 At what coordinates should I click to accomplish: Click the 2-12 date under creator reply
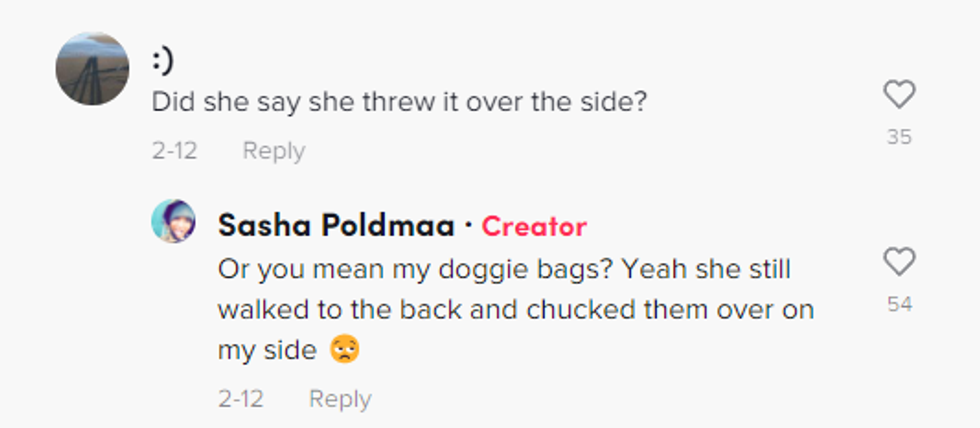[241, 399]
